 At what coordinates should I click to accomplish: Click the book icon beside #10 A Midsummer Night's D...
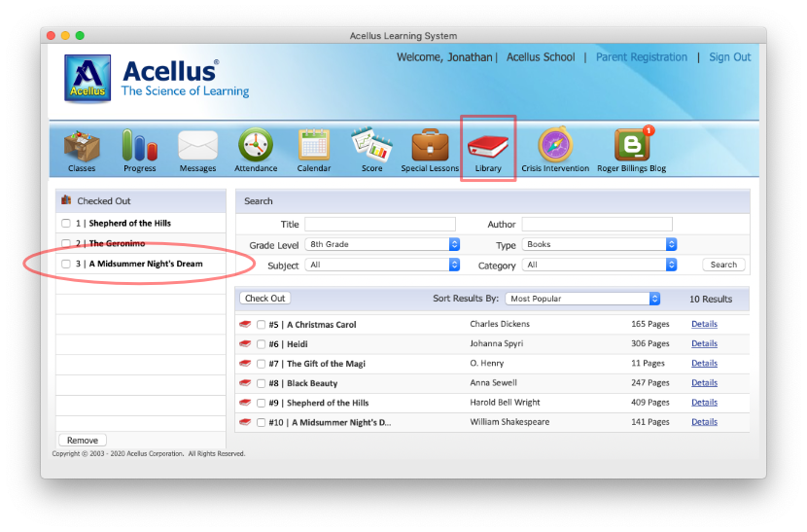(x=245, y=422)
